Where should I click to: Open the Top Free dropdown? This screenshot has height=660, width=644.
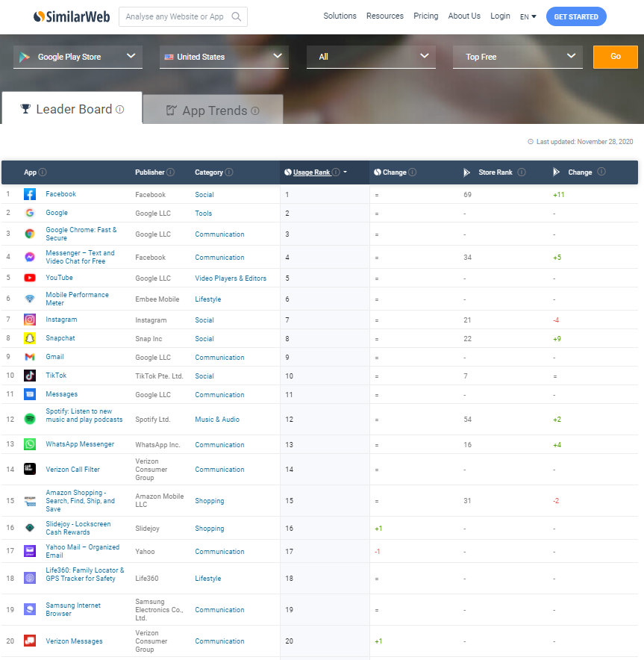pos(518,57)
